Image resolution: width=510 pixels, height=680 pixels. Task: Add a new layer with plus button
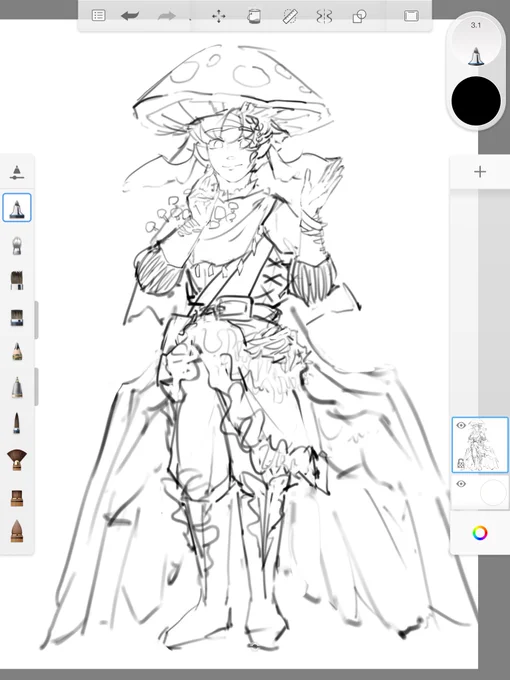tap(480, 172)
